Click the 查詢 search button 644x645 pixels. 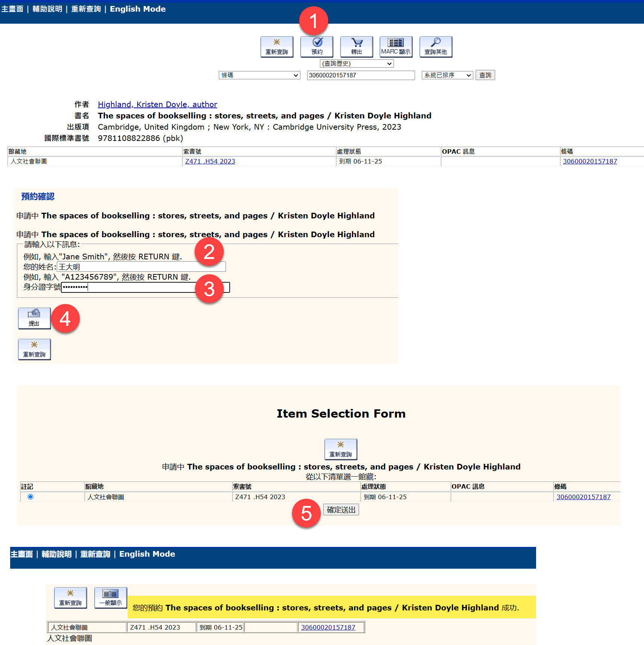coord(485,75)
